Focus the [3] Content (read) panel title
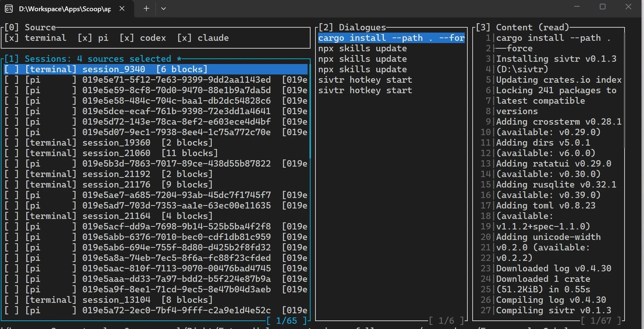This screenshot has height=329, width=644. (x=522, y=27)
